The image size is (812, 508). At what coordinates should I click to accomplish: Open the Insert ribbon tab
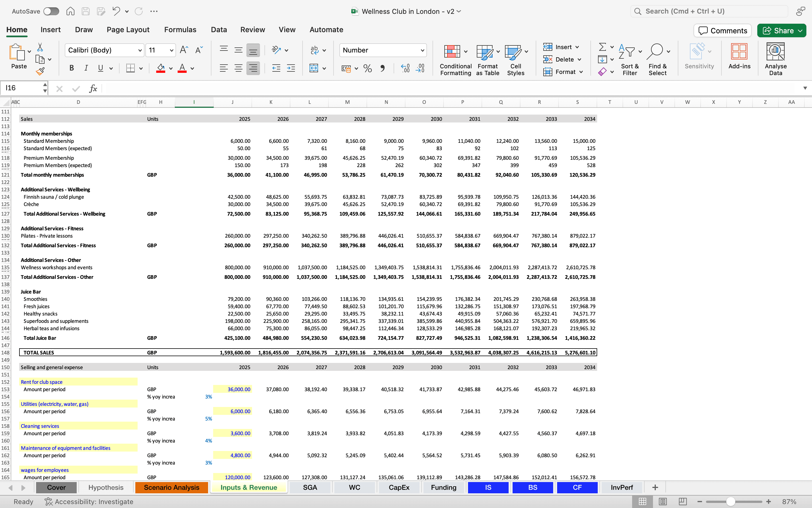click(50, 30)
